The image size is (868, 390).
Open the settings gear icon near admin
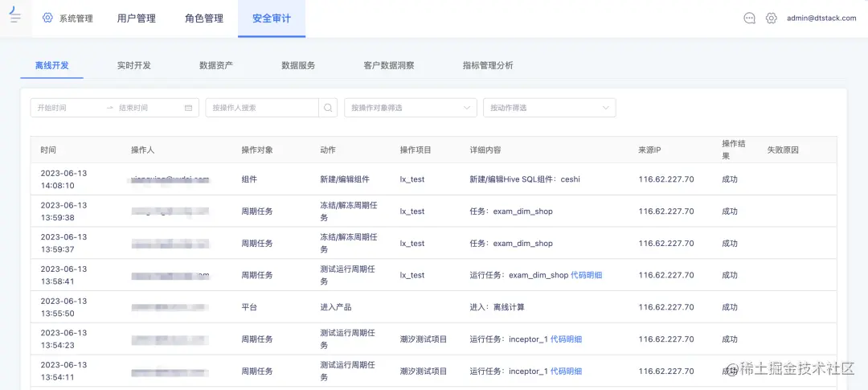tap(771, 18)
